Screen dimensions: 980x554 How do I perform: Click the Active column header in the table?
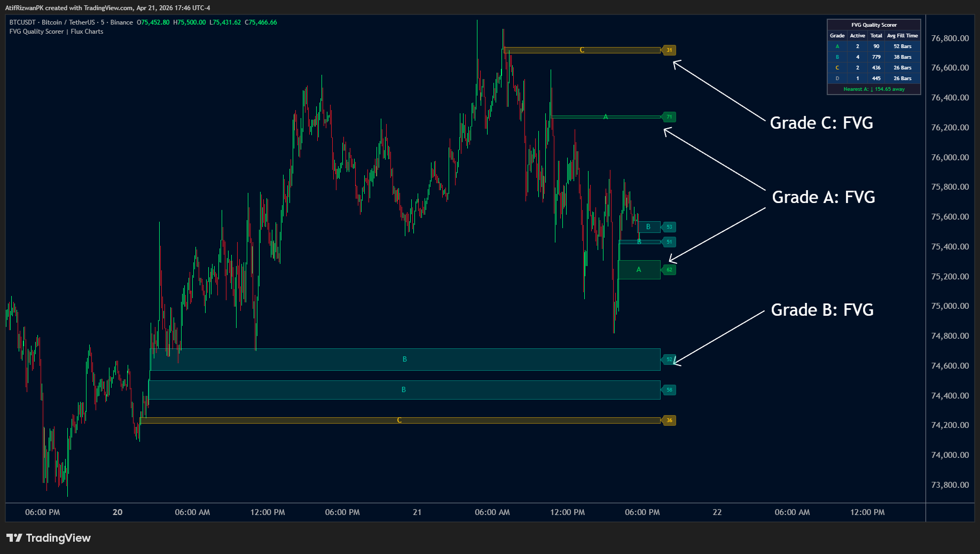[x=858, y=36]
